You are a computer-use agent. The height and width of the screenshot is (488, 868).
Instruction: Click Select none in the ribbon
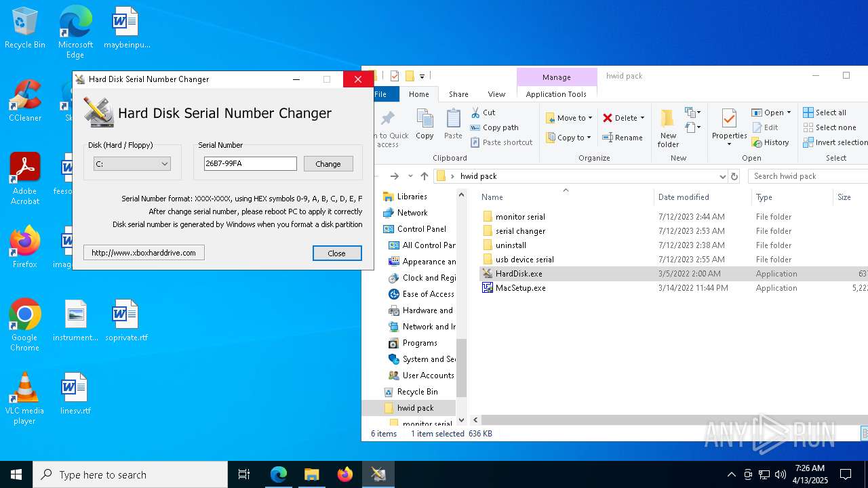[x=829, y=127]
